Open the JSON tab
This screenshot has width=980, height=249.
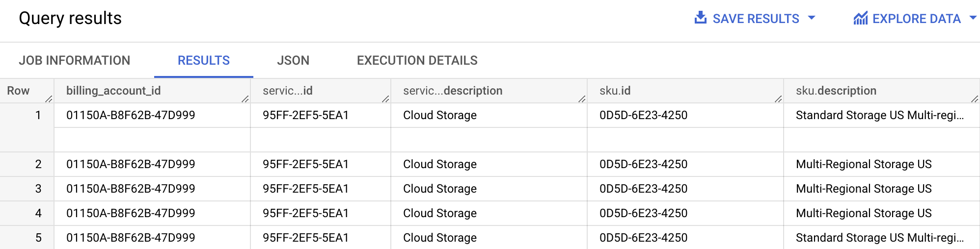293,60
